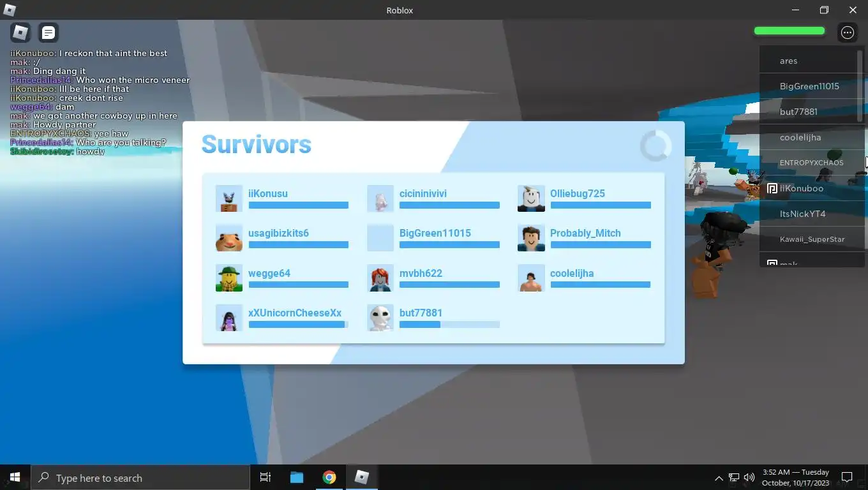Select but77881 in the Survivors panel
The width and height of the screenshot is (868, 490).
[x=421, y=313]
